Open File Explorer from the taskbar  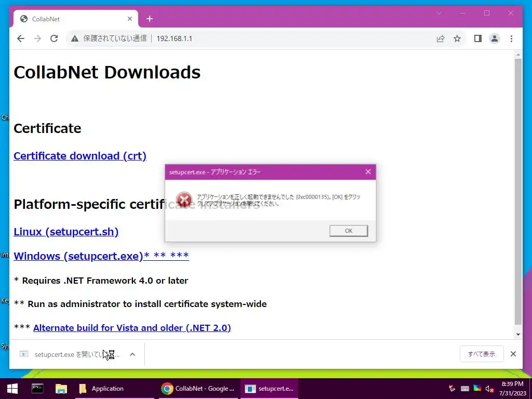tap(61, 389)
